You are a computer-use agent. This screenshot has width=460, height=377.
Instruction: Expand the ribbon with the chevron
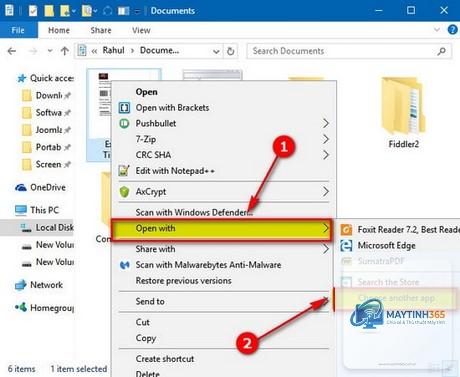(x=437, y=30)
